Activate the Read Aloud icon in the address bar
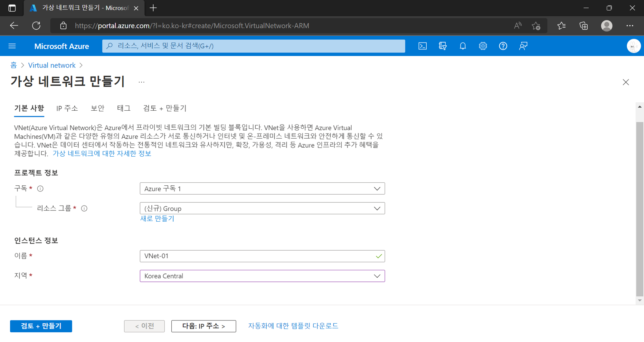This screenshot has width=644, height=342. [x=517, y=26]
